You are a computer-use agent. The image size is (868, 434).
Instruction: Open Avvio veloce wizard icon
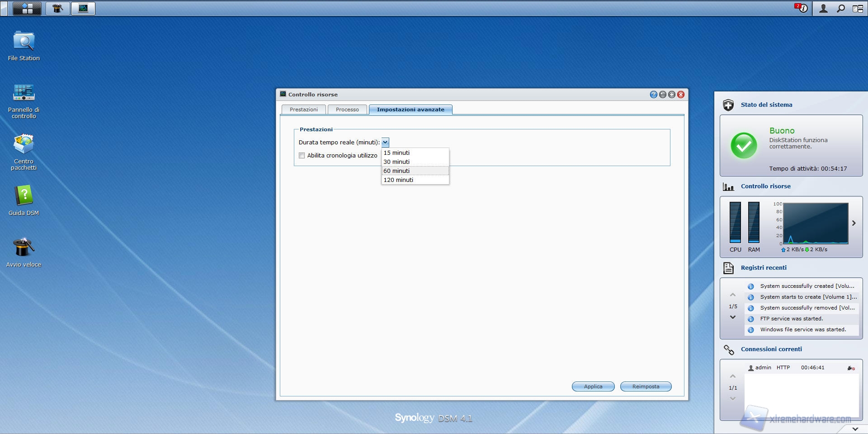point(24,248)
